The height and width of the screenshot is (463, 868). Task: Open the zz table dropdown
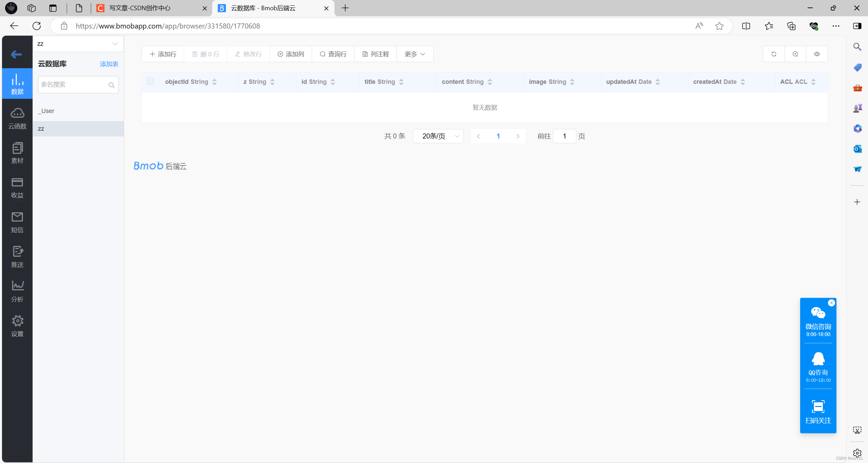pos(78,43)
